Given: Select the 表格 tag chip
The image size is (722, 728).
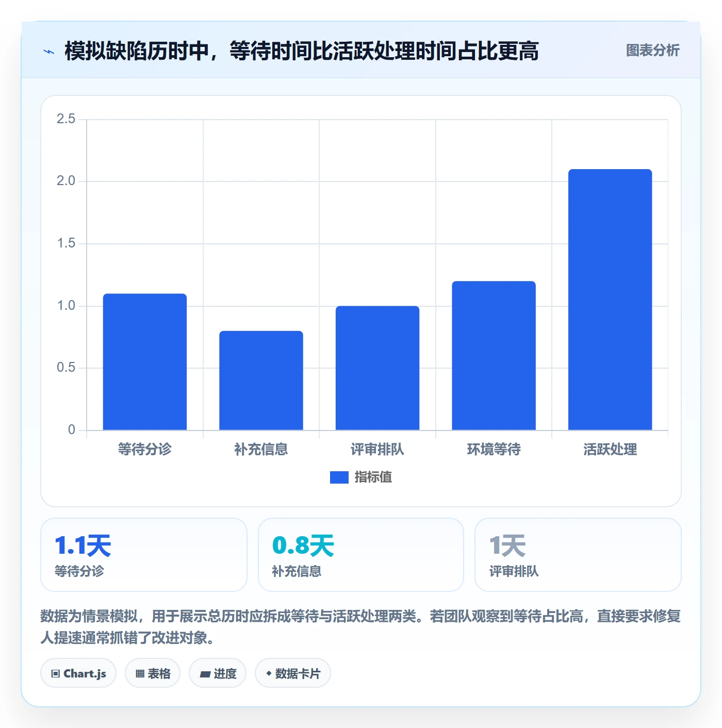Looking at the screenshot, I should pyautogui.click(x=153, y=673).
